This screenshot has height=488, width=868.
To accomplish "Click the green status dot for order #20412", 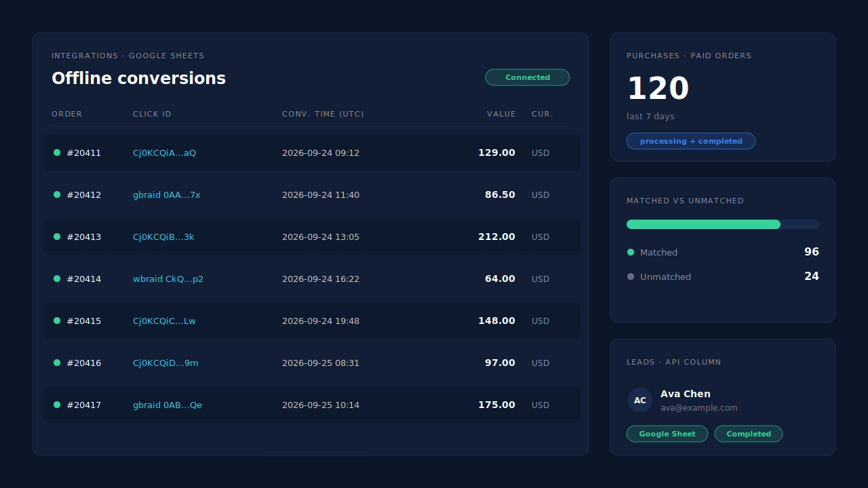I will (x=57, y=195).
